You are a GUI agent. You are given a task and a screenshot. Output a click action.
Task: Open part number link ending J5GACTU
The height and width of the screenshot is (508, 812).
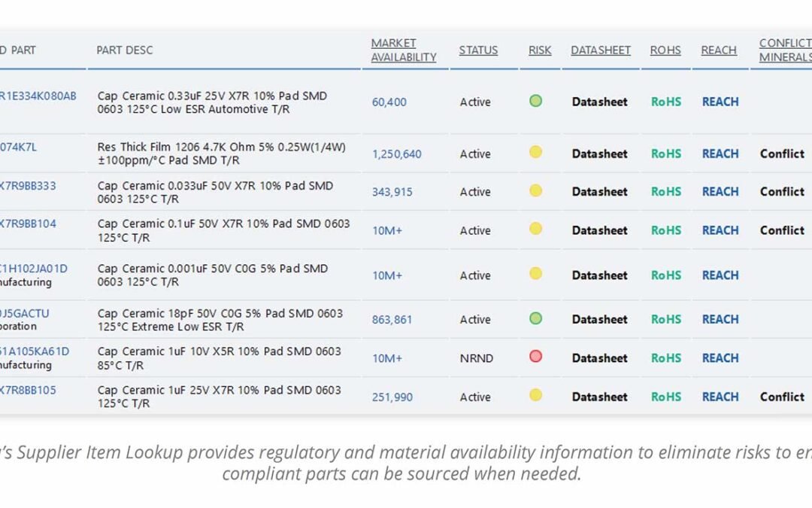click(24, 313)
